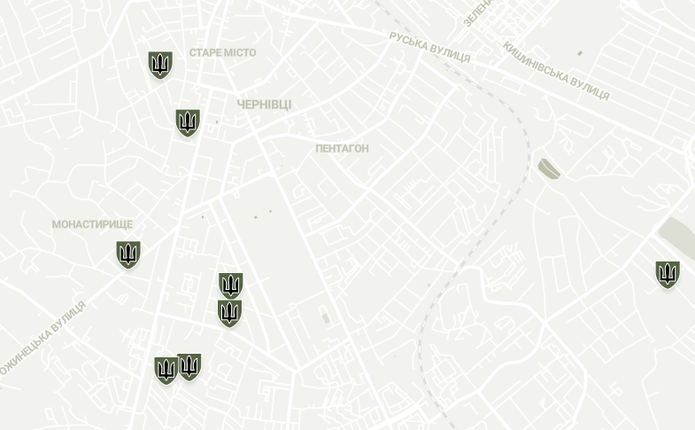The width and height of the screenshot is (695, 430).
Task: Click the trident marker beside Старе Місто label
Action: (x=160, y=65)
